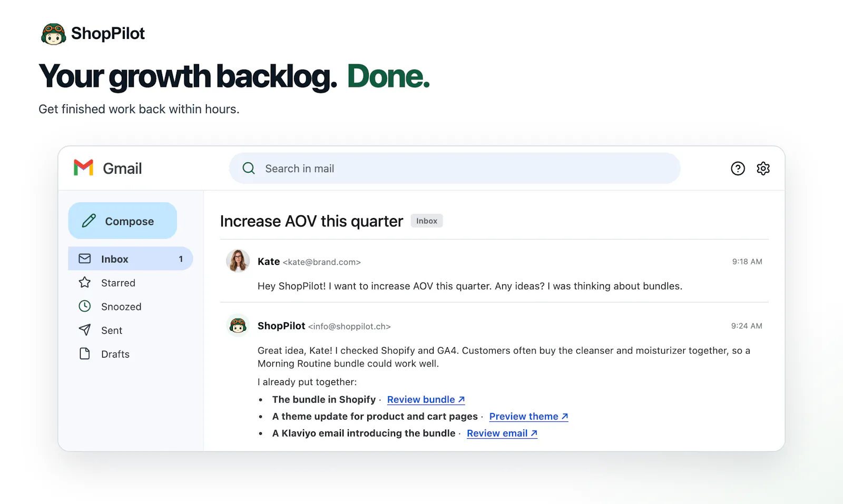This screenshot has height=504, width=843.
Task: Click the ShopPilot sender avatar
Action: [238, 325]
